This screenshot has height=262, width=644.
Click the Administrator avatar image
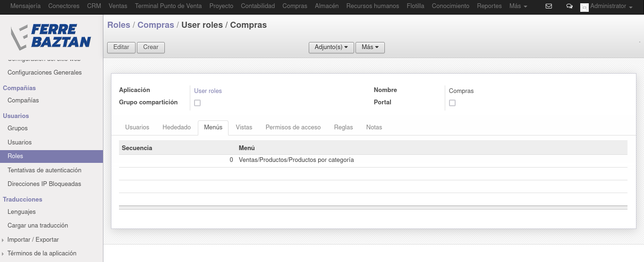[585, 7]
